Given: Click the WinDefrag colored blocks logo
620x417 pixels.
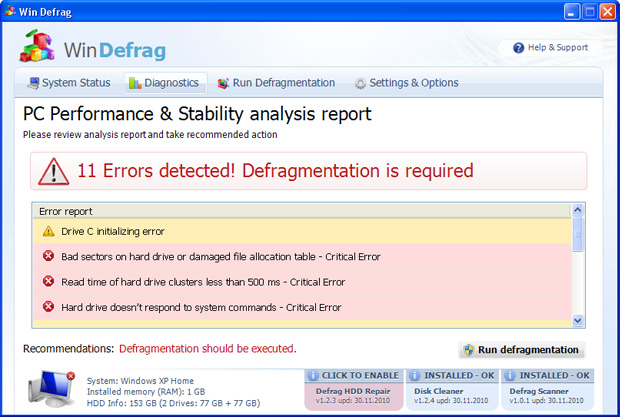Looking at the screenshot, I should 36,45.
